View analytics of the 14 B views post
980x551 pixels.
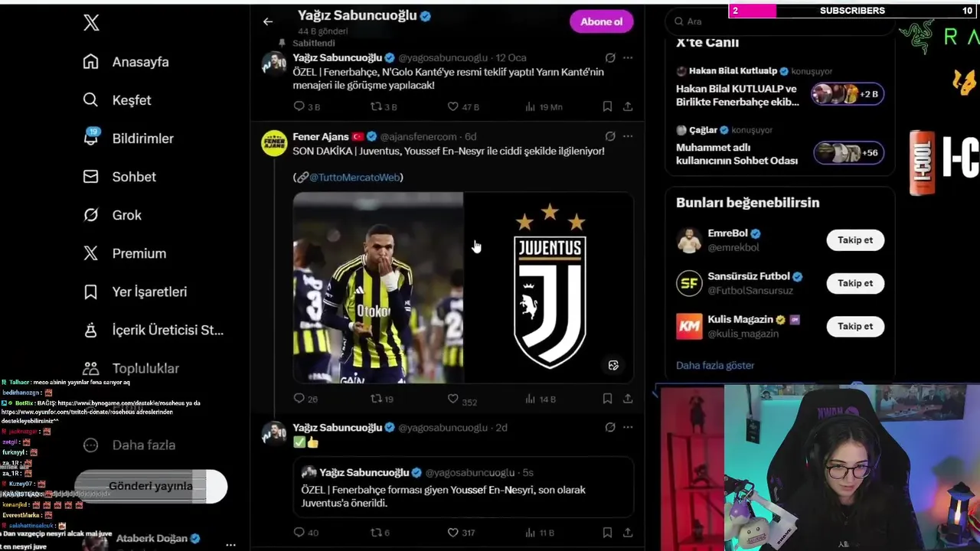[x=530, y=399]
